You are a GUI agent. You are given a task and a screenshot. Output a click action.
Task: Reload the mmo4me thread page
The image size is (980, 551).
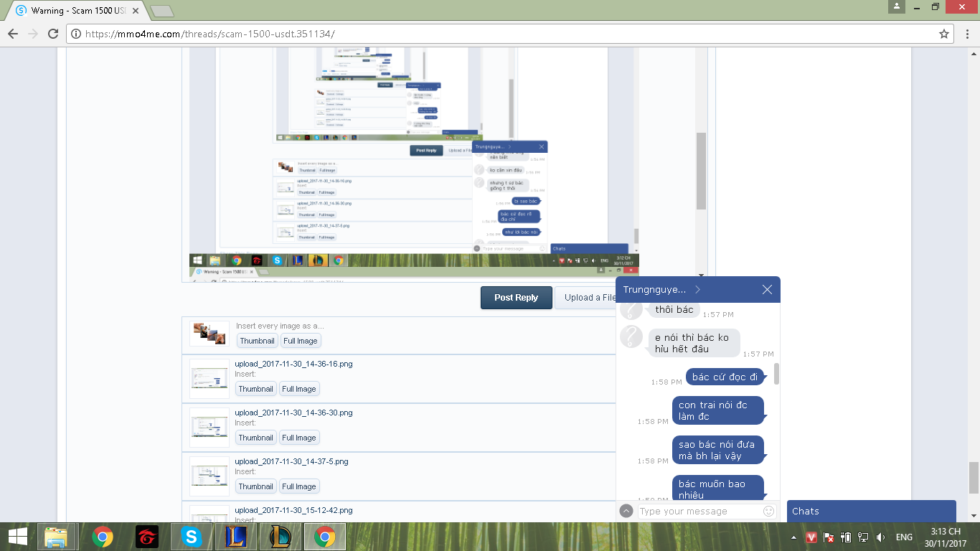pos(52,34)
